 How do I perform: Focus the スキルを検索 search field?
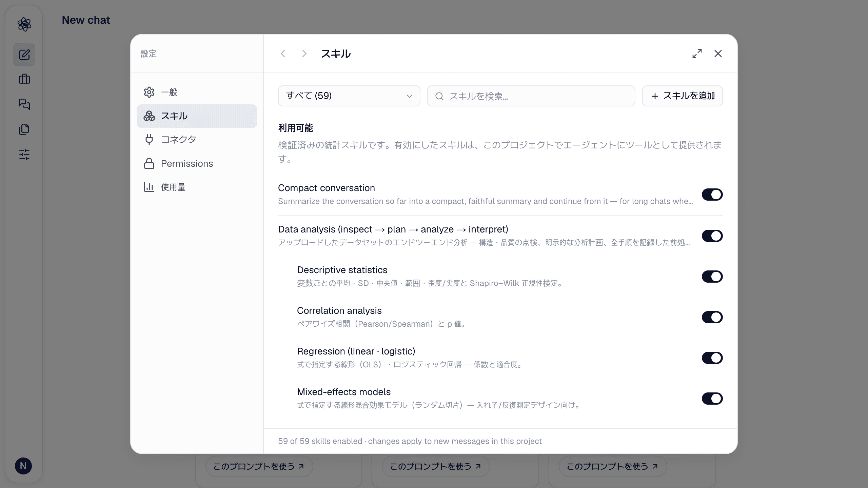[x=531, y=96]
